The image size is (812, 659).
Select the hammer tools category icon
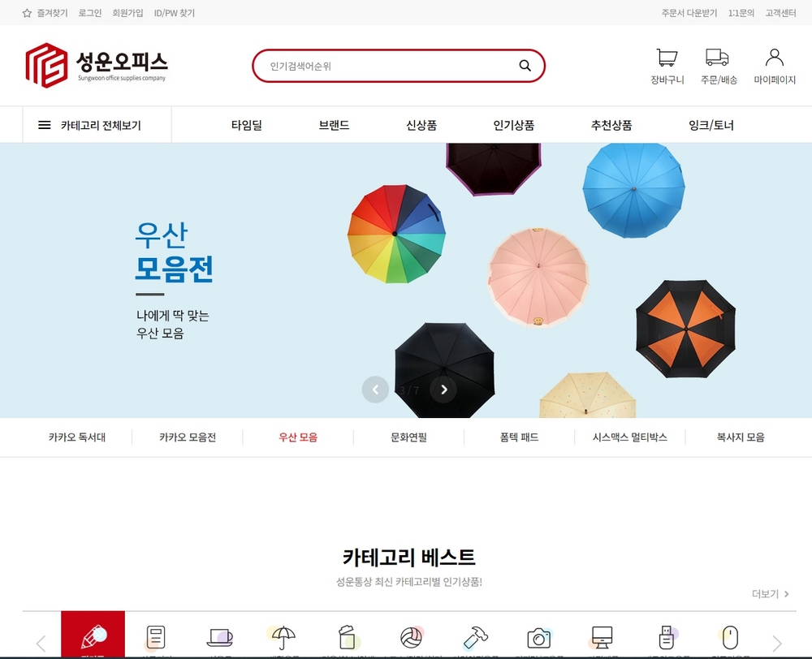coord(475,637)
